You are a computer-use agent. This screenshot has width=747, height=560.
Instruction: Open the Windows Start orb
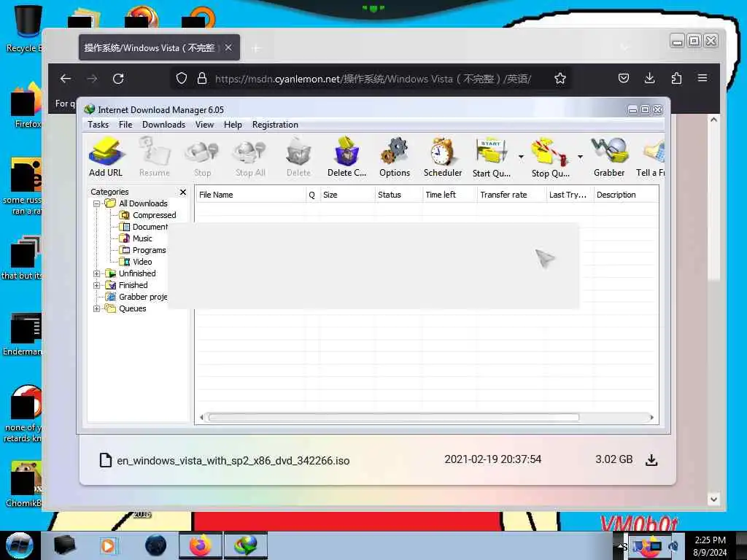click(20, 545)
